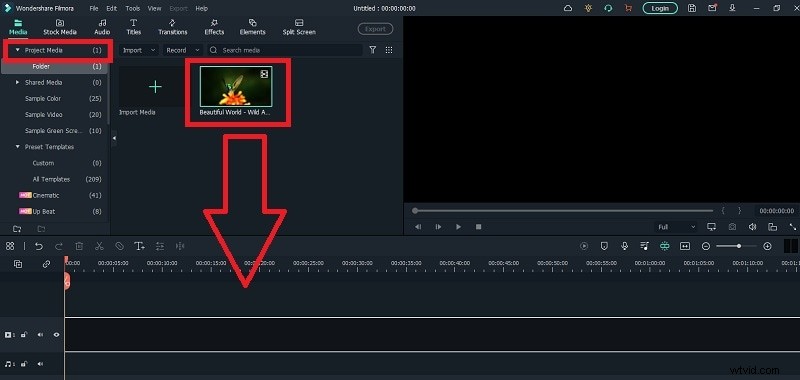Viewport: 800px width, 380px height.
Task: Click the lightbulb tips icon
Action: click(588, 8)
